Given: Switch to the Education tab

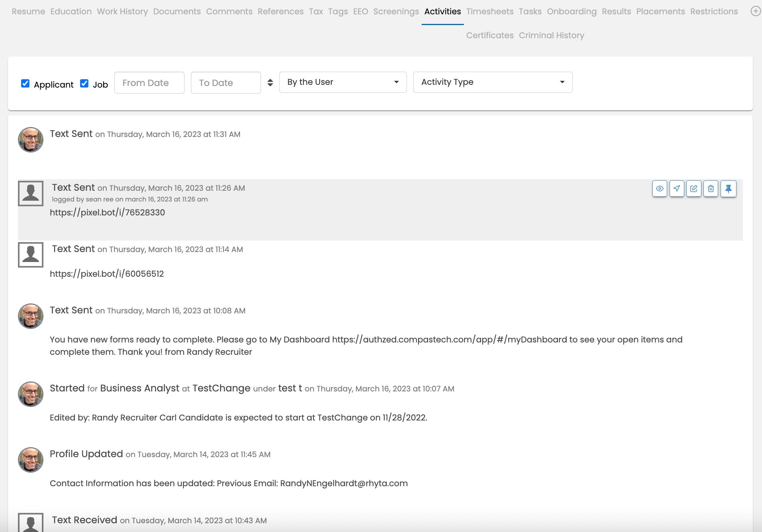Looking at the screenshot, I should (x=71, y=12).
